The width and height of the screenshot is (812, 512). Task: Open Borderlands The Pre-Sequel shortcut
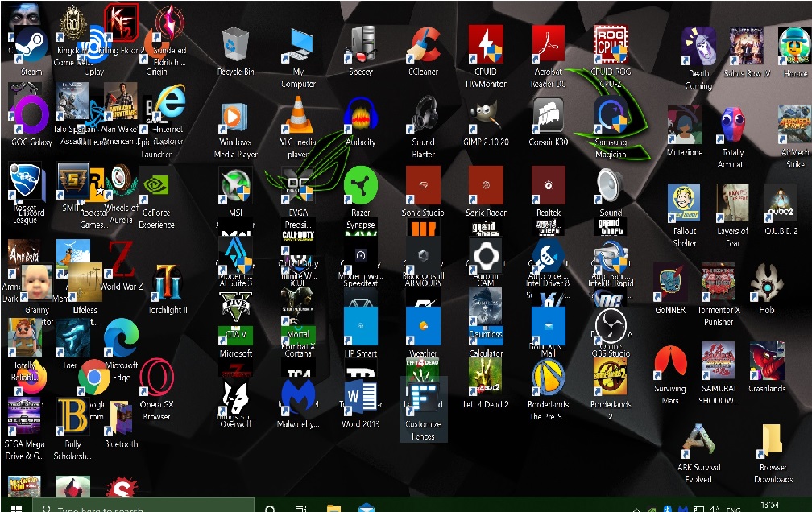(x=549, y=377)
